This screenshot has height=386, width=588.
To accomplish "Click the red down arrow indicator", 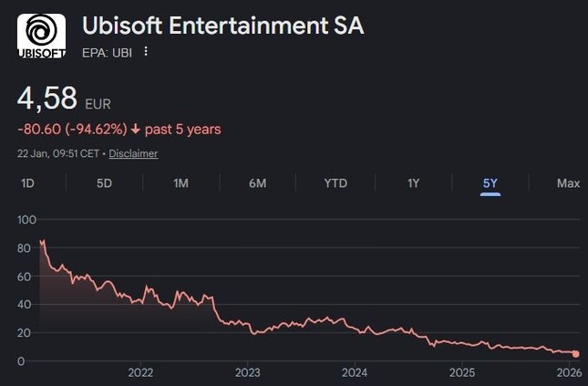I will click(x=136, y=130).
